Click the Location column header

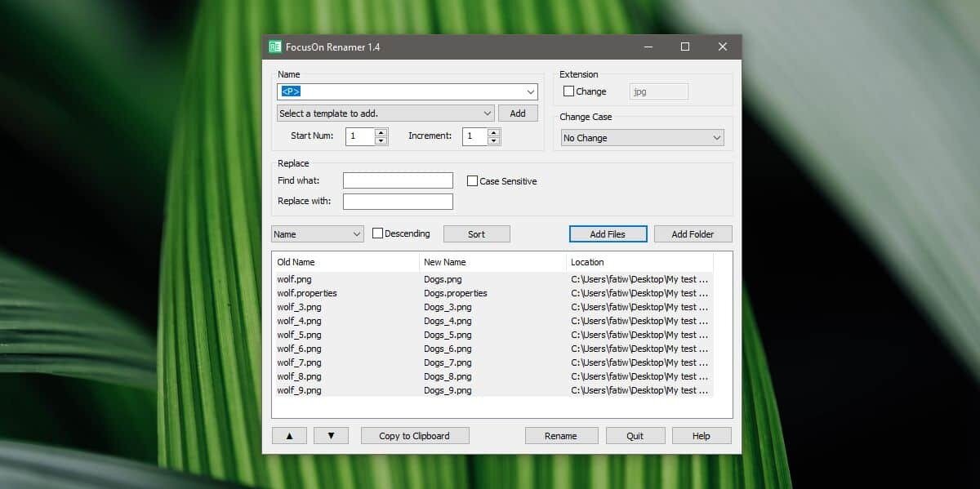coord(639,262)
